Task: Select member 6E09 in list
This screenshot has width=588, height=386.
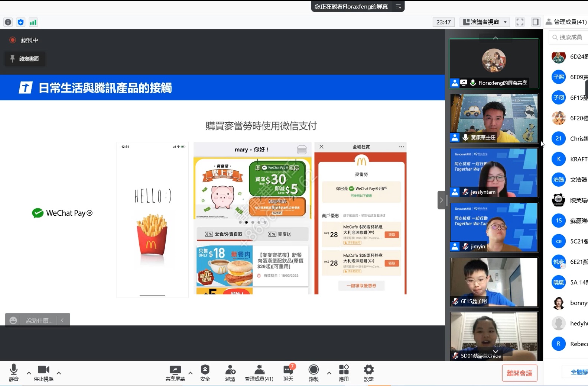Action: point(568,77)
